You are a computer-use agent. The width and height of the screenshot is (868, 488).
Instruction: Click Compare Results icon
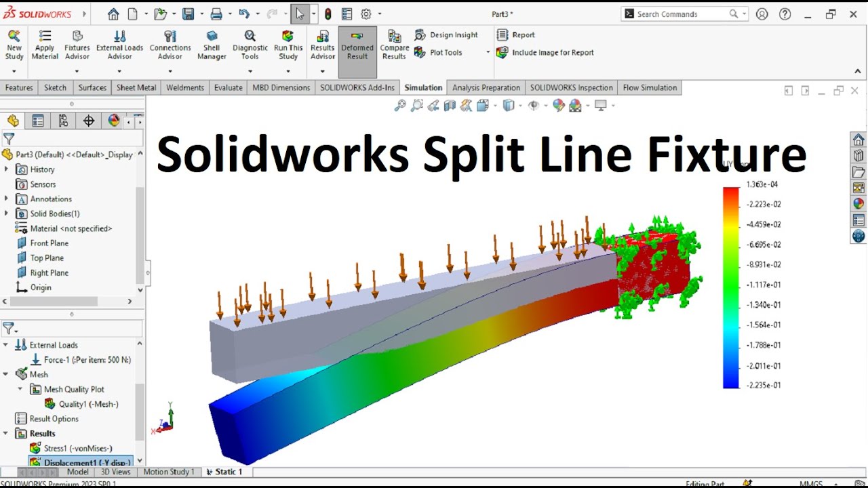click(x=394, y=36)
